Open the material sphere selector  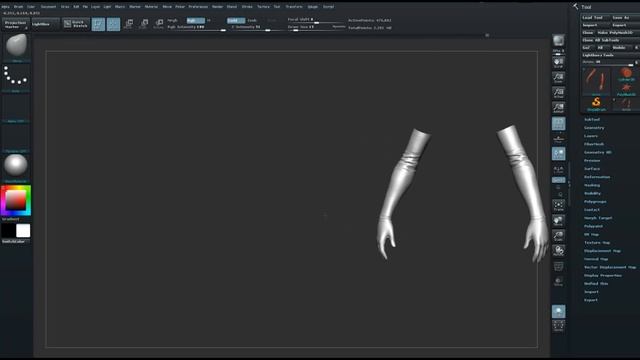tap(16, 168)
